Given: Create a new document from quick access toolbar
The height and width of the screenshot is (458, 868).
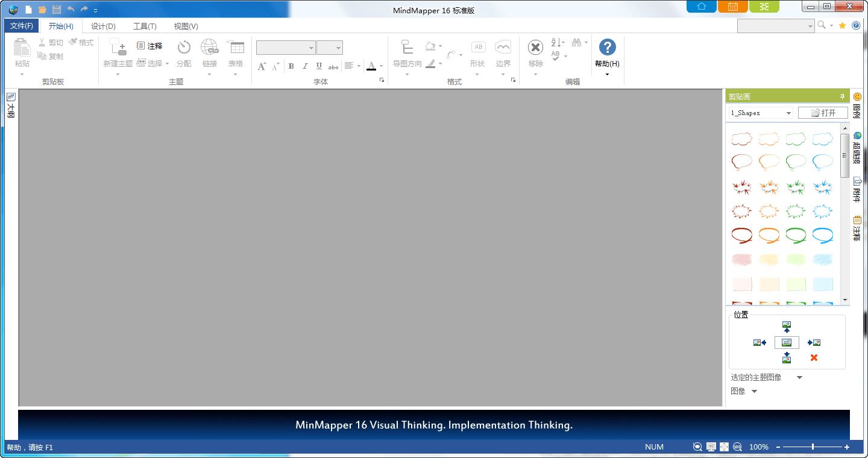Looking at the screenshot, I should [28, 10].
